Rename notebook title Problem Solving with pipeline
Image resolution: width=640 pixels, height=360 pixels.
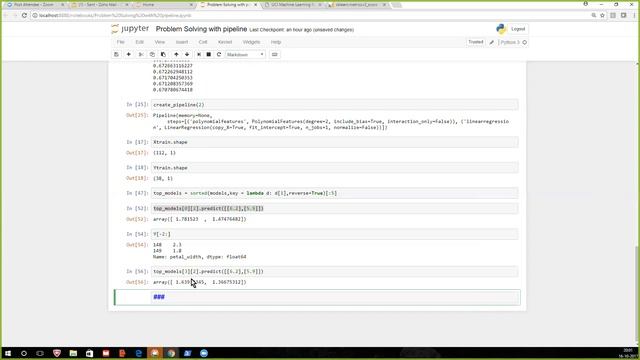(x=201, y=29)
